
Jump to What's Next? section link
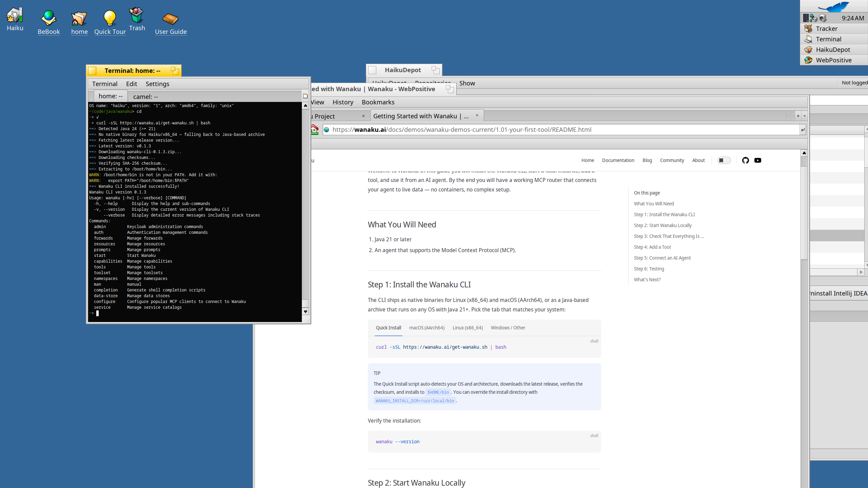click(x=647, y=280)
